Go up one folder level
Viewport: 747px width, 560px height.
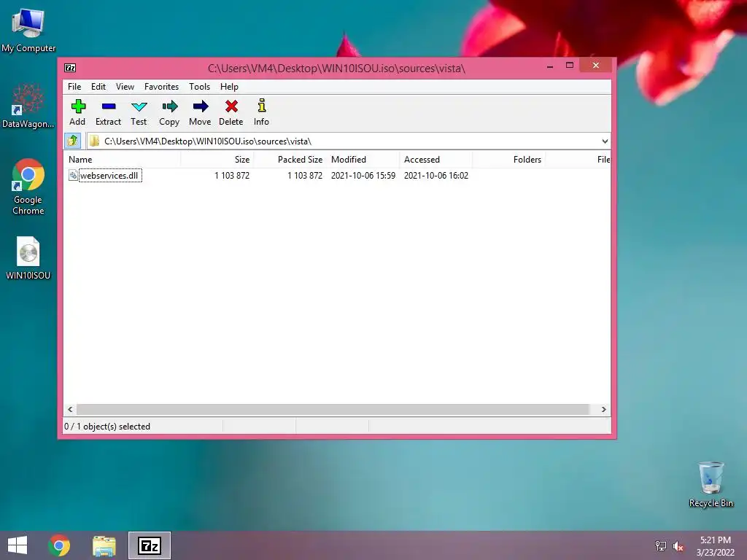(72, 141)
